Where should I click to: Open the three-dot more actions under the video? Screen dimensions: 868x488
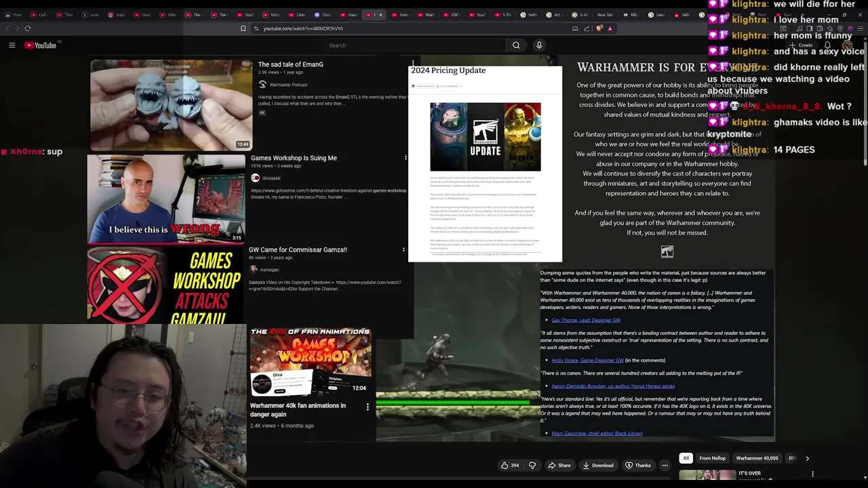pyautogui.click(x=665, y=466)
